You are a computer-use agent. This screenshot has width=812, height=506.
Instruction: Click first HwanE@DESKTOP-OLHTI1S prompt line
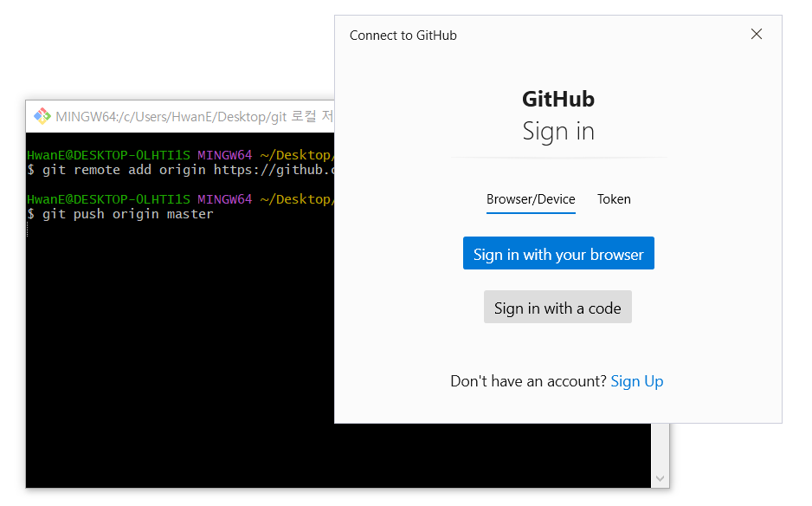click(181, 155)
